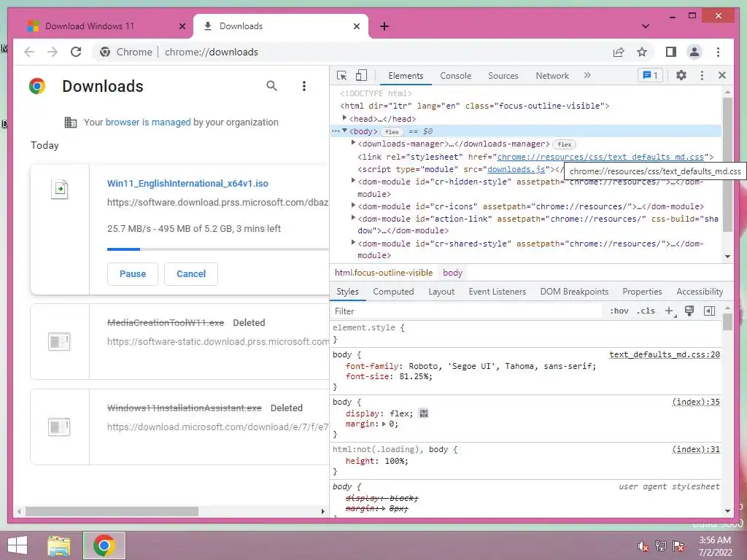The width and height of the screenshot is (747, 560).
Task: Toggle rendering emulations paintbrush icon
Action: (689, 311)
